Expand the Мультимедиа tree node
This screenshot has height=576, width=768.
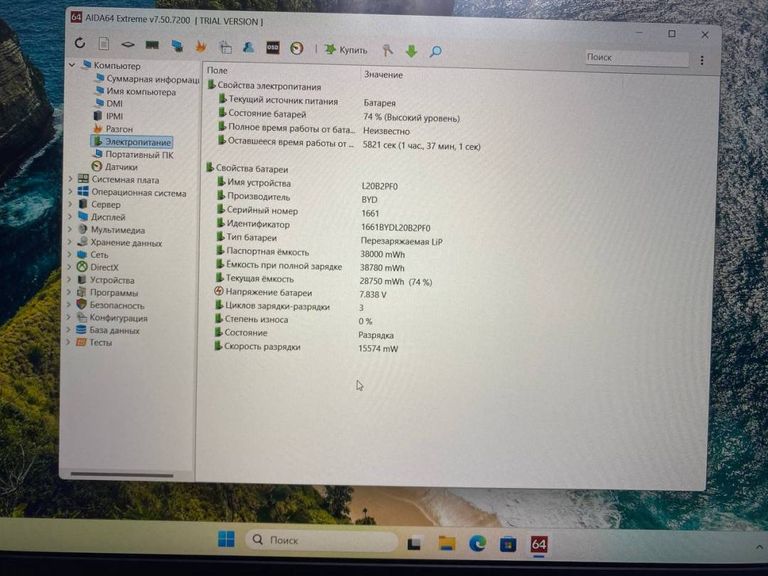69,230
